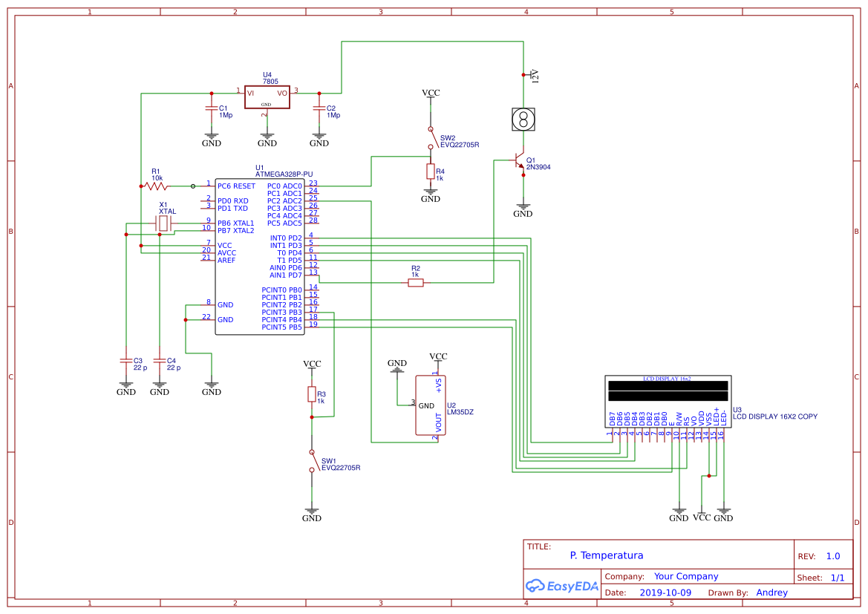Click the 'Drawn By:' field label
The image size is (868, 614).
[x=728, y=593]
